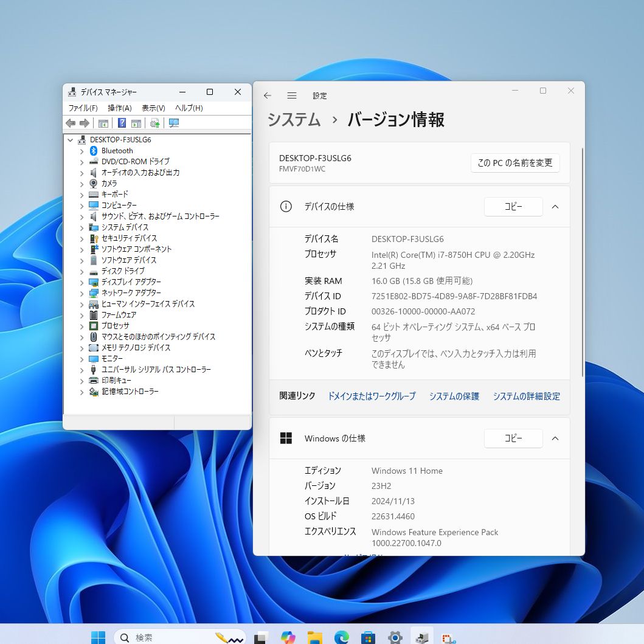This screenshot has height=644, width=644.
Task: Select the マウスとそのほかのポインティング デバイス mouse icon
Action: [x=94, y=337]
